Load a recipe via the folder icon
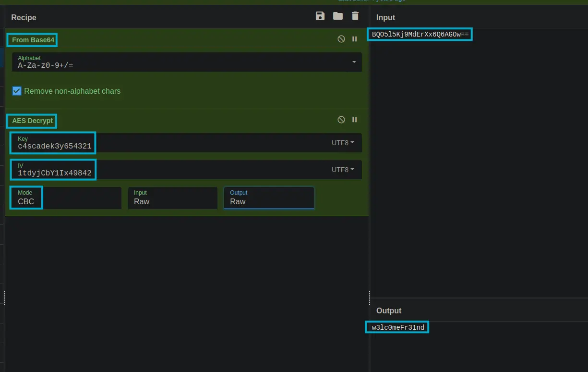Image resolution: width=588 pixels, height=372 pixels. click(x=338, y=16)
